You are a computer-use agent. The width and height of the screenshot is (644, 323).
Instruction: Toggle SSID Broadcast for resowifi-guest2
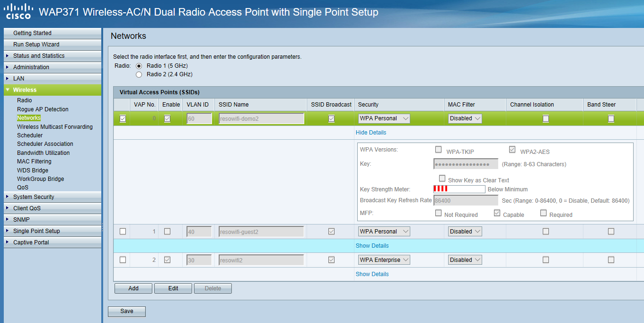[x=331, y=232]
